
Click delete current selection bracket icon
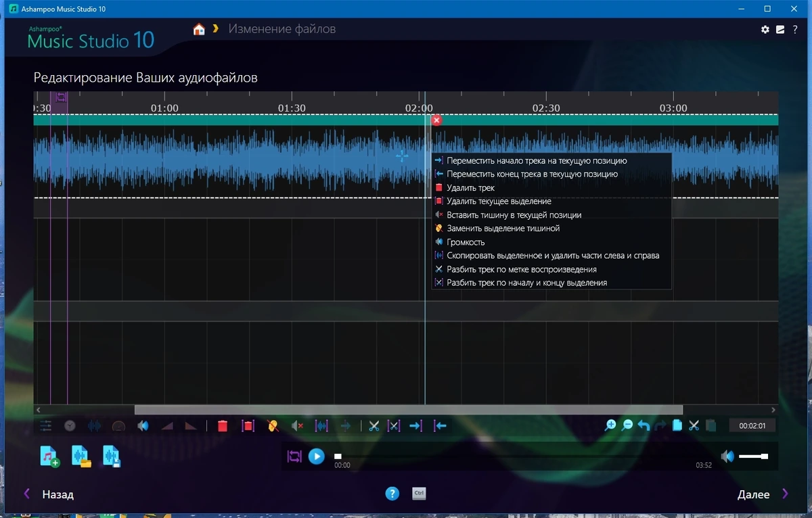point(248,426)
